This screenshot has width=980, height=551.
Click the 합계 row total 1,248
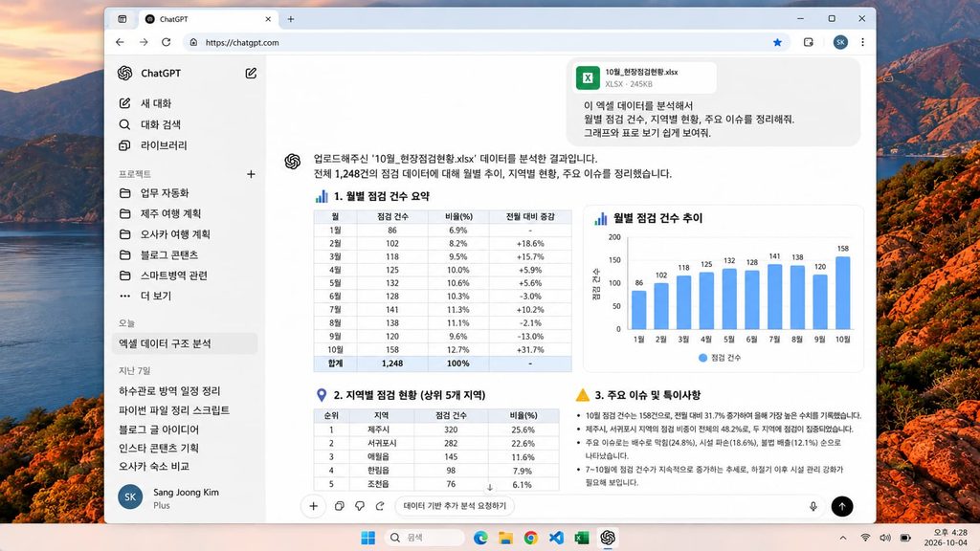pos(391,363)
